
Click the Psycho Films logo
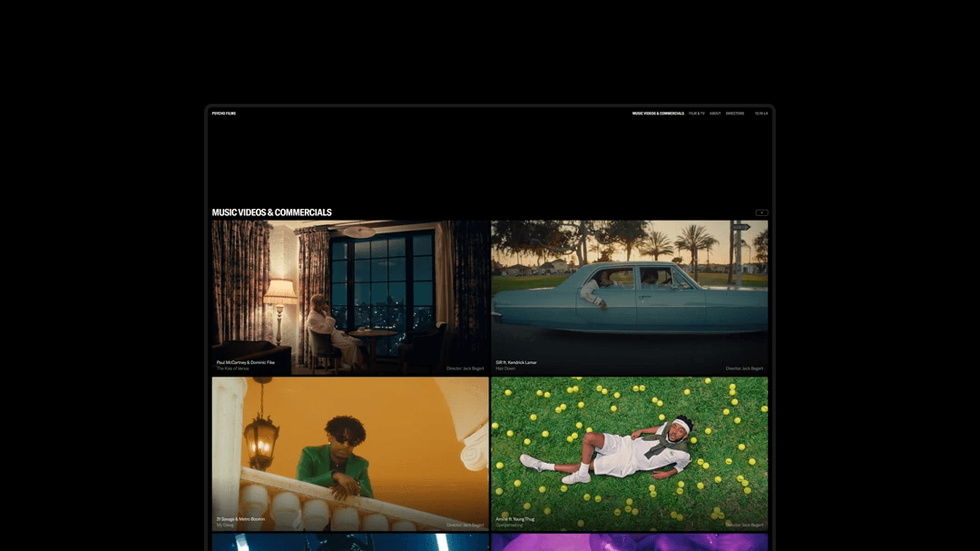click(x=224, y=113)
